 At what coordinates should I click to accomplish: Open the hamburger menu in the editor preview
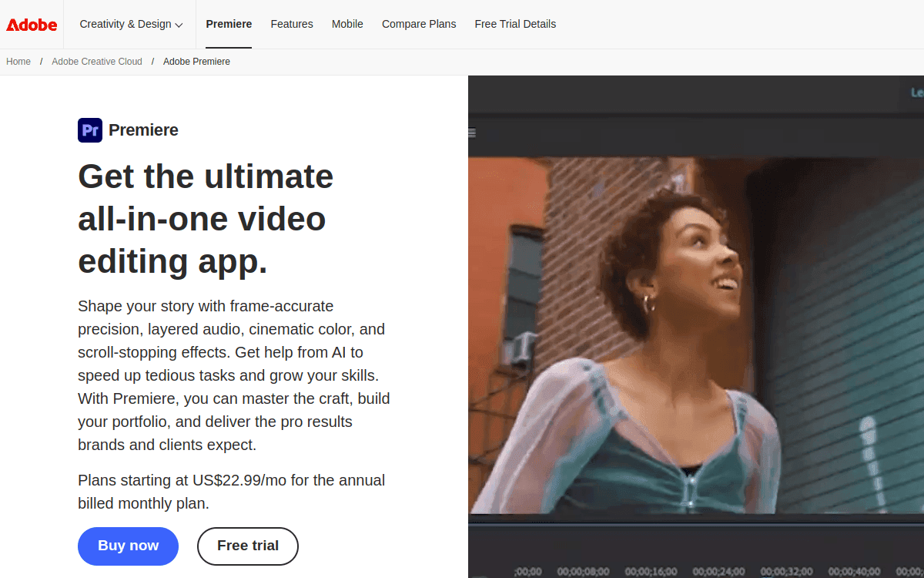click(471, 131)
